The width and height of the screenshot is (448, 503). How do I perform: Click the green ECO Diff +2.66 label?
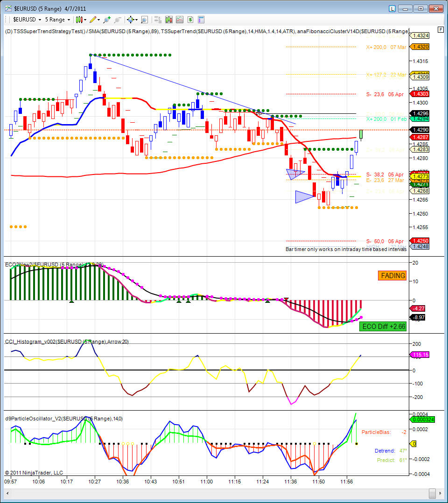383,327
